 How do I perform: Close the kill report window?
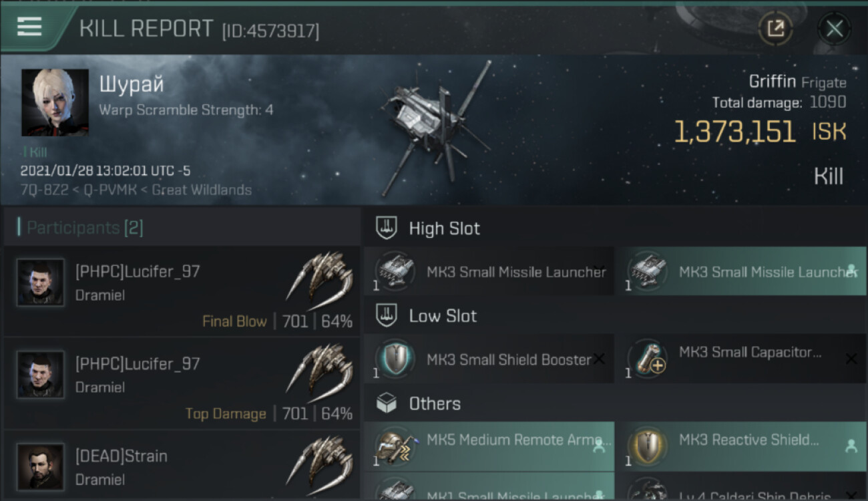834,28
